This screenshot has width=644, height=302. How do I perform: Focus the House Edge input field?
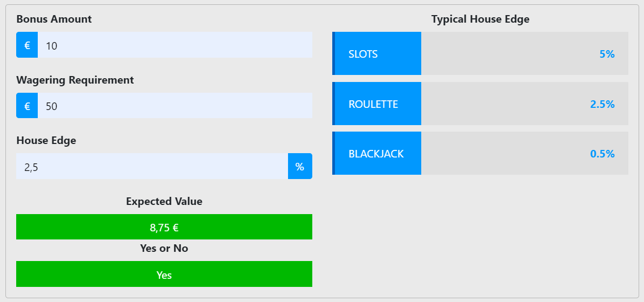[152, 167]
